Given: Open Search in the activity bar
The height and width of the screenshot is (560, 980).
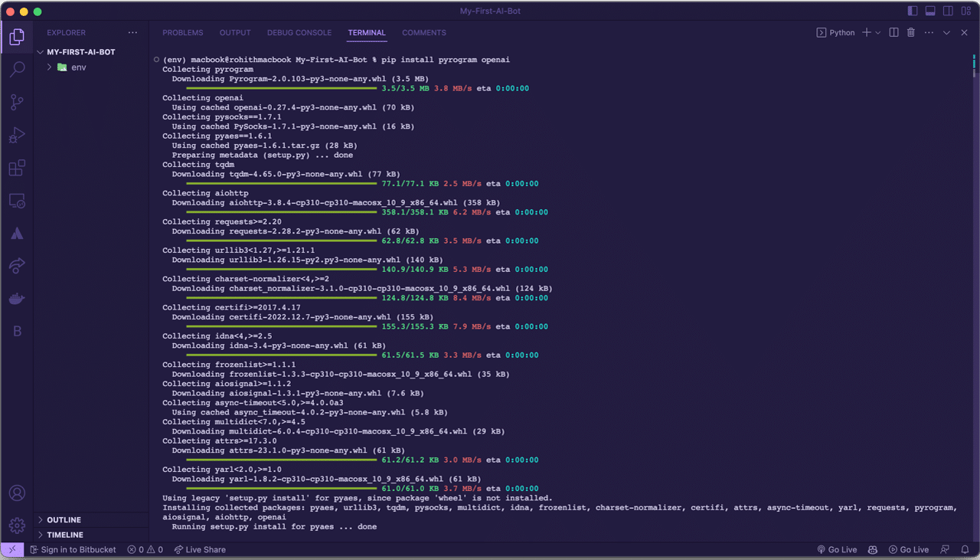Looking at the screenshot, I should point(17,70).
